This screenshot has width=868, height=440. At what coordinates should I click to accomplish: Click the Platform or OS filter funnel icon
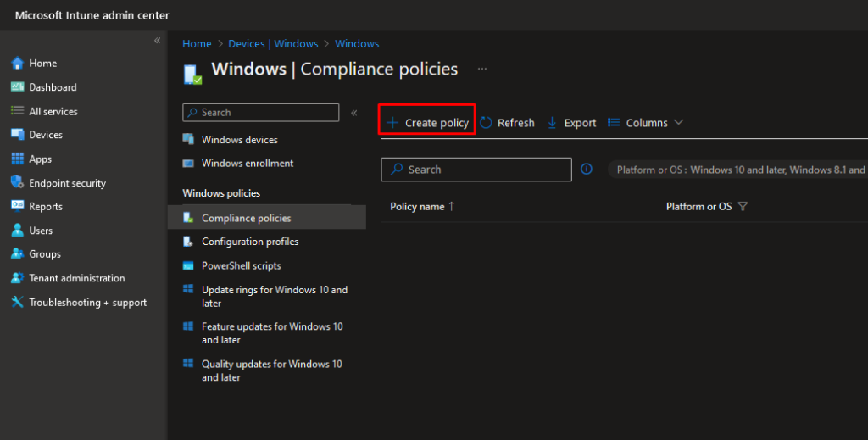743,207
